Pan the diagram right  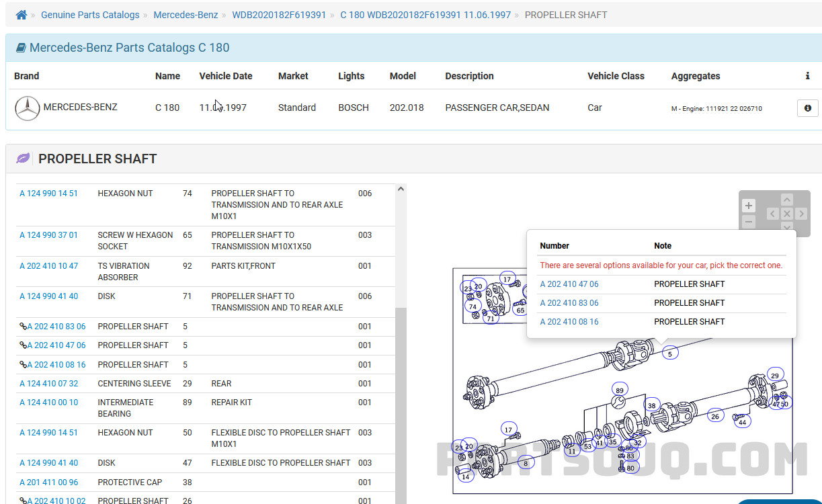pyautogui.click(x=800, y=214)
